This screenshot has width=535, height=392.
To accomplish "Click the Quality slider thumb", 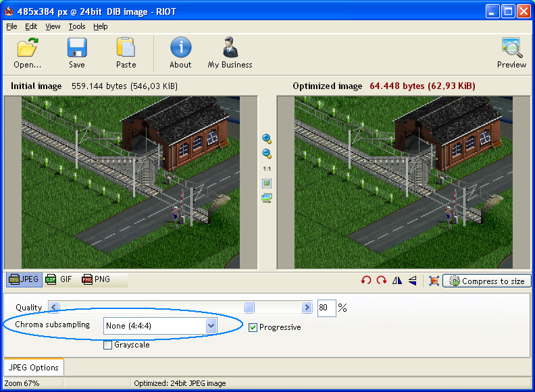I will coord(249,308).
